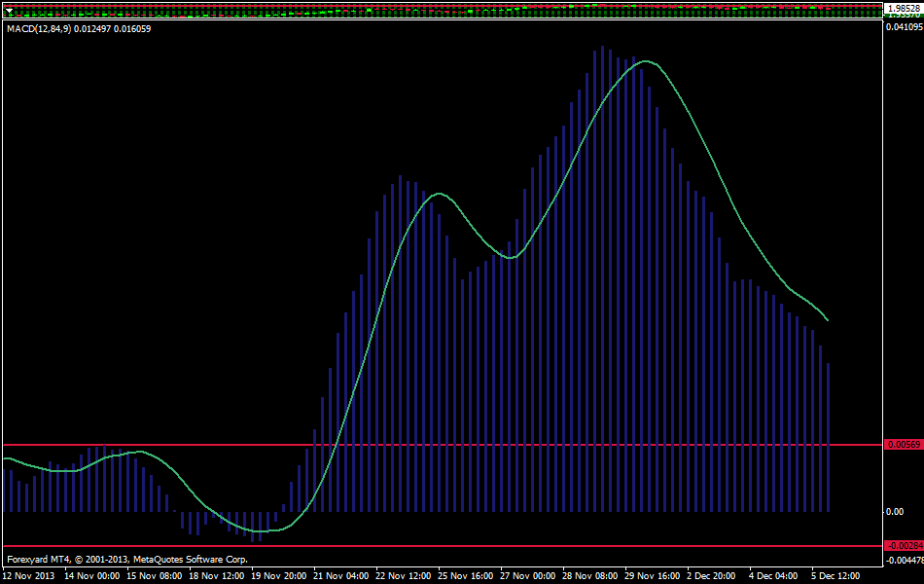Click the price candle strip above MACD
Image resolution: width=924 pixels, height=584 pixels.
pyautogui.click(x=438, y=8)
